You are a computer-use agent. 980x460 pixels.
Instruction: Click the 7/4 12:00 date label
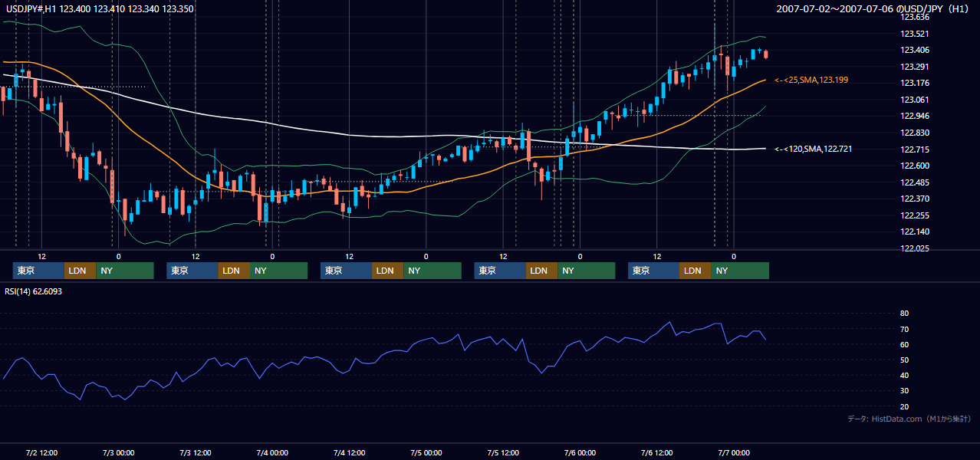tap(349, 452)
